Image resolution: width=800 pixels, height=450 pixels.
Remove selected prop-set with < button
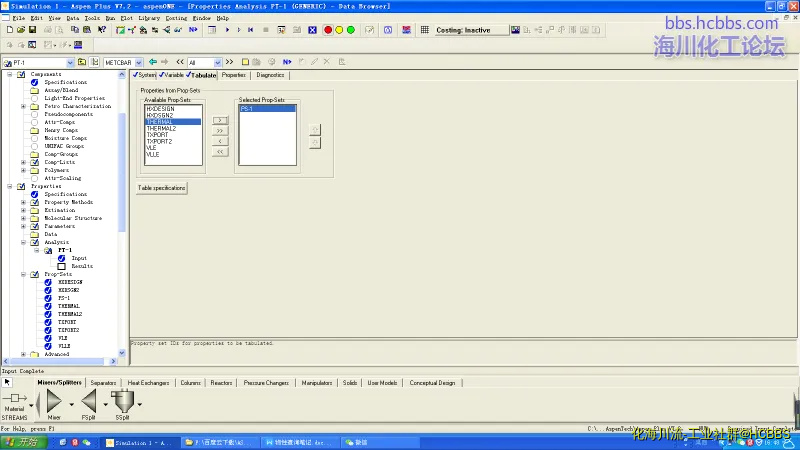point(220,141)
